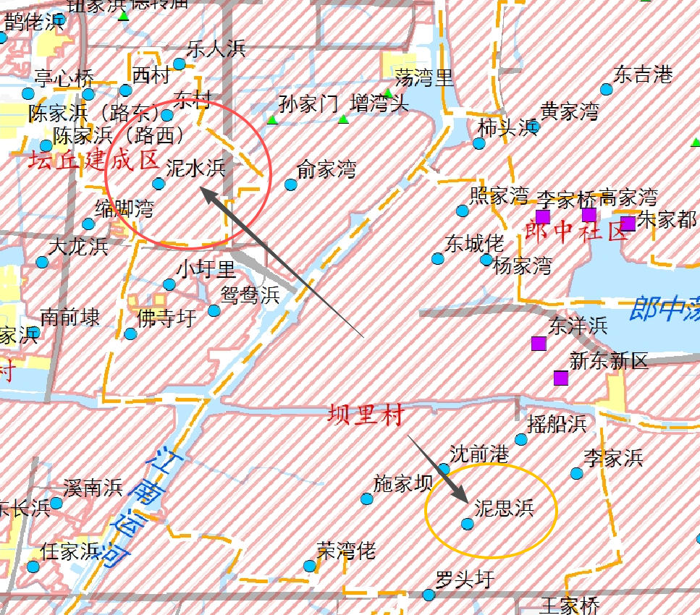Select the red 郎中社区 community label
The image size is (700, 615).
(x=576, y=232)
